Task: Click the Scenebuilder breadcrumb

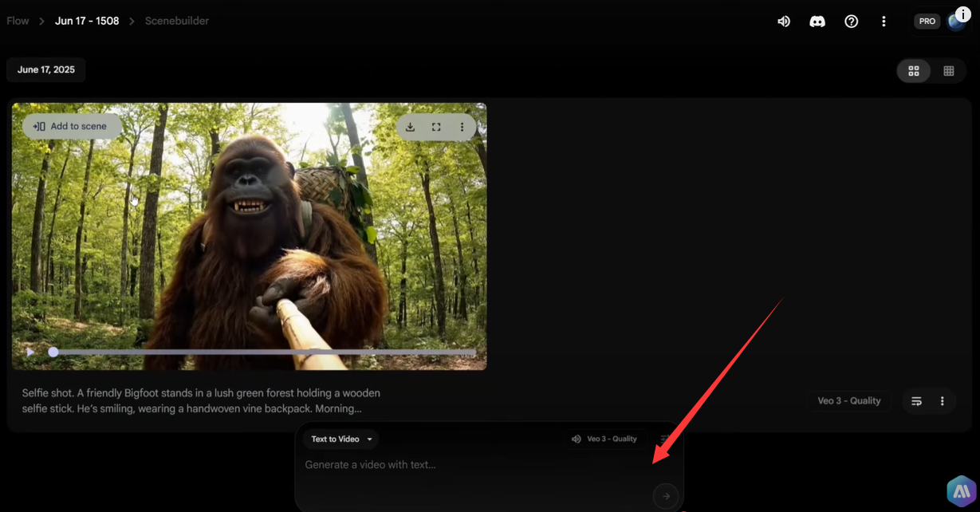Action: (x=177, y=21)
